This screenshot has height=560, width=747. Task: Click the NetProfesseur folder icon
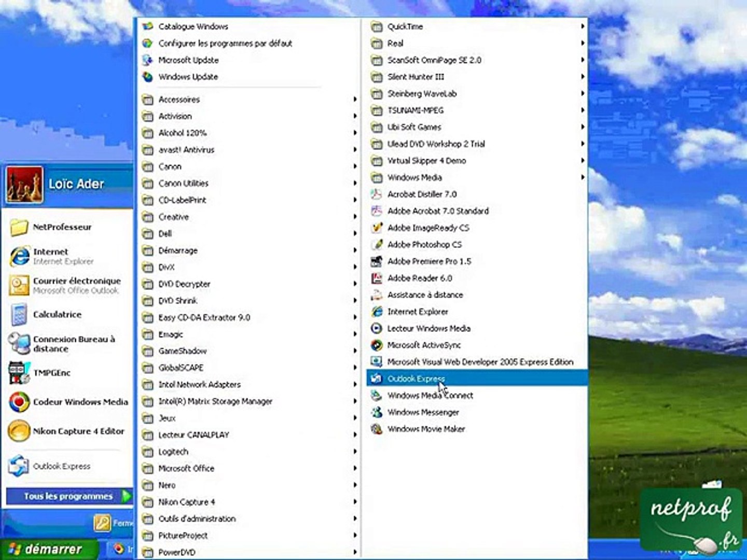tap(19, 227)
